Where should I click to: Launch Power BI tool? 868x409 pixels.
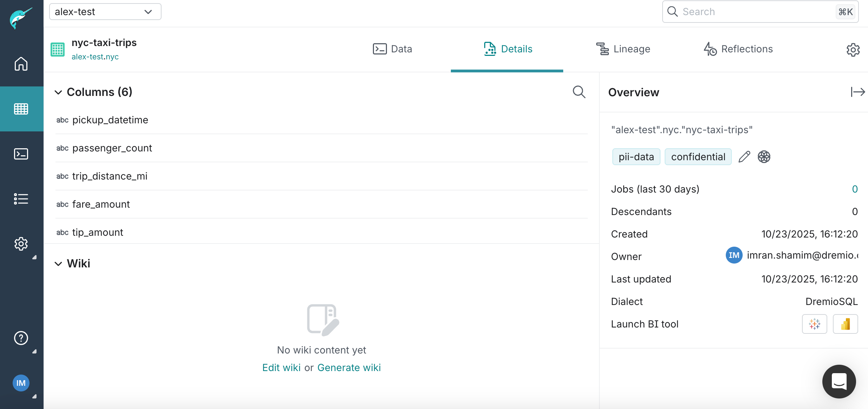tap(845, 324)
